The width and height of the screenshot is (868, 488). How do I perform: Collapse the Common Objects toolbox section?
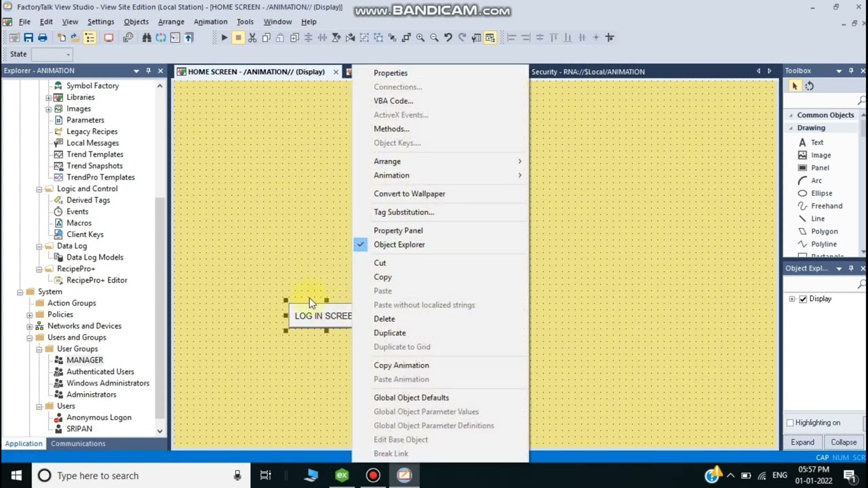click(x=791, y=115)
